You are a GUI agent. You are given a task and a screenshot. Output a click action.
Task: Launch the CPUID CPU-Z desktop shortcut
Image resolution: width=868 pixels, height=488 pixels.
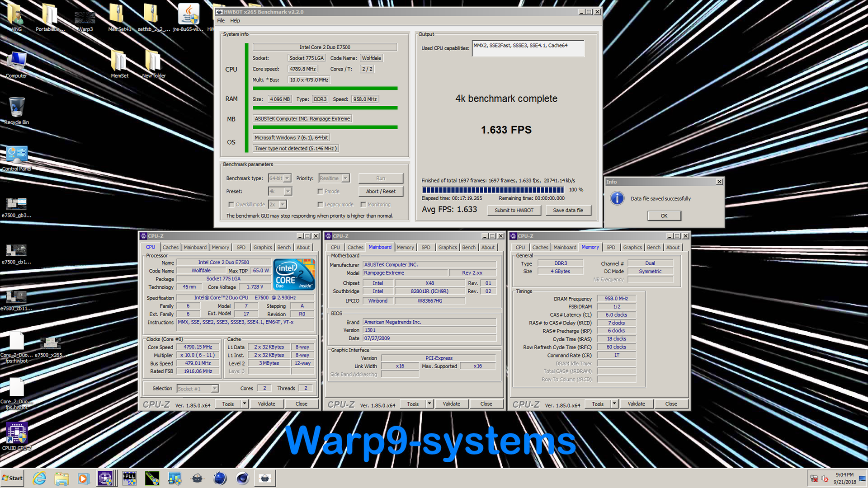click(17, 436)
